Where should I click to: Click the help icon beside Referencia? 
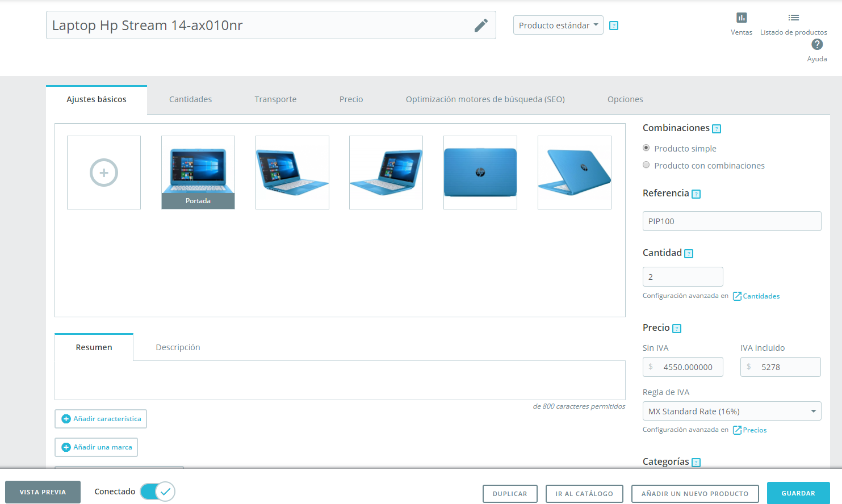coord(696,194)
